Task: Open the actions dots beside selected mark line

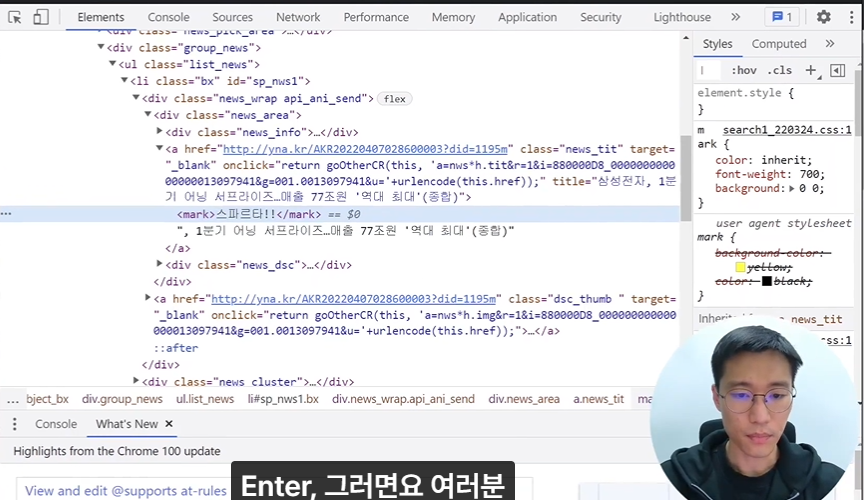Action: [6, 213]
